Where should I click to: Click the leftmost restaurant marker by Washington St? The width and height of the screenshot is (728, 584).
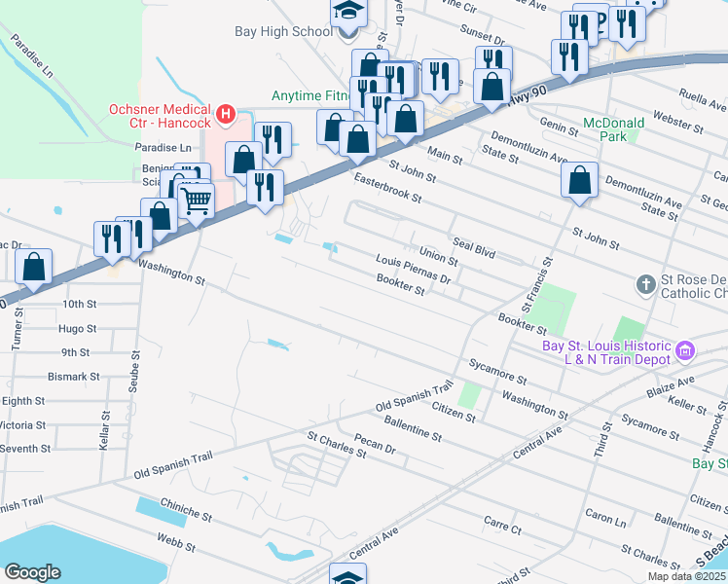[112, 240]
